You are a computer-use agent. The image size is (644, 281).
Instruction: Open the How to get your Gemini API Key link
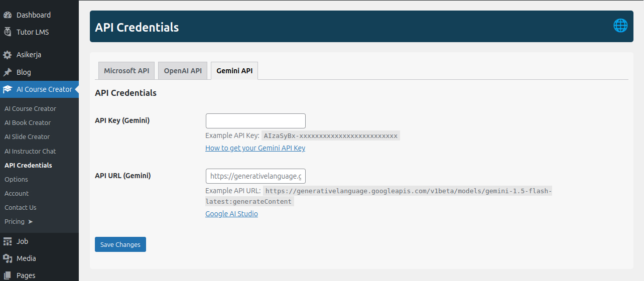point(255,148)
